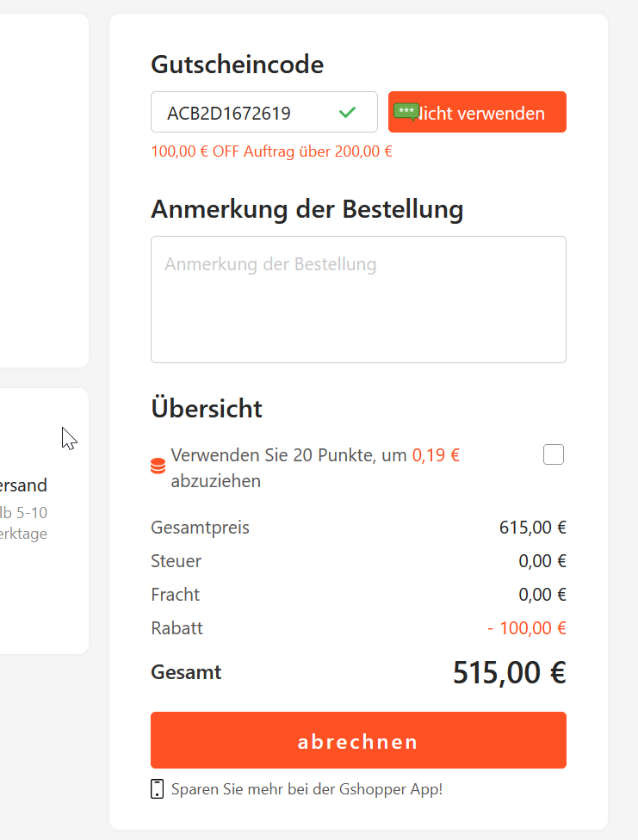638x840 pixels.
Task: Click the orange coins points icon
Action: click(158, 466)
